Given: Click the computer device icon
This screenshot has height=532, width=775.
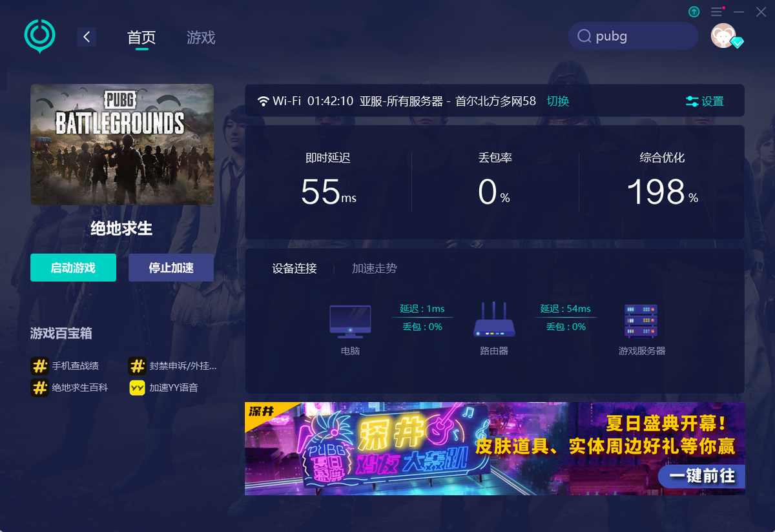Looking at the screenshot, I should [350, 321].
